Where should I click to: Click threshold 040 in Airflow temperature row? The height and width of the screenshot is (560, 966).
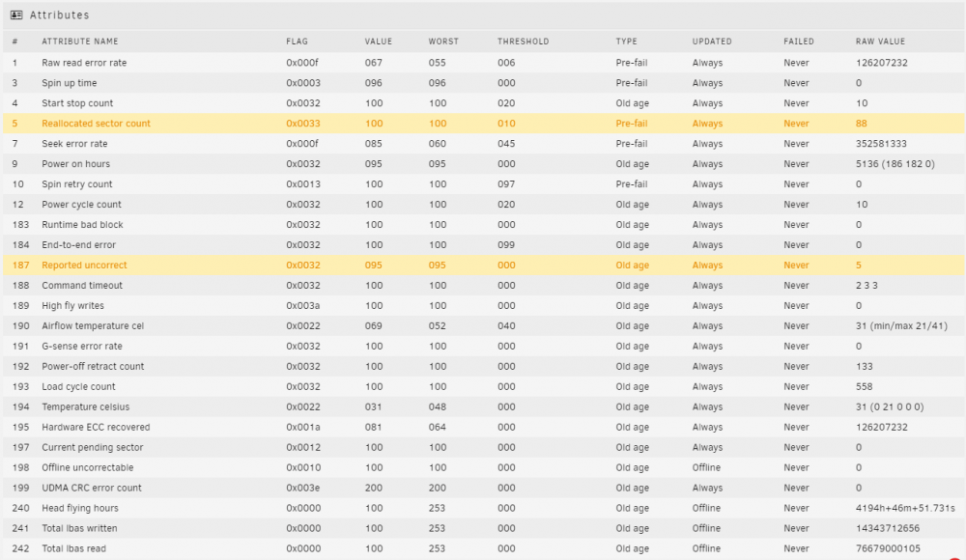tap(506, 326)
